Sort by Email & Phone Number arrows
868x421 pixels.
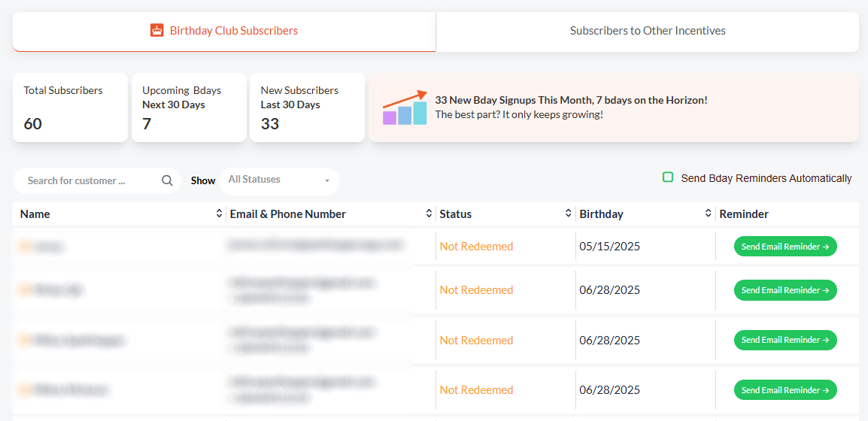[429, 214]
